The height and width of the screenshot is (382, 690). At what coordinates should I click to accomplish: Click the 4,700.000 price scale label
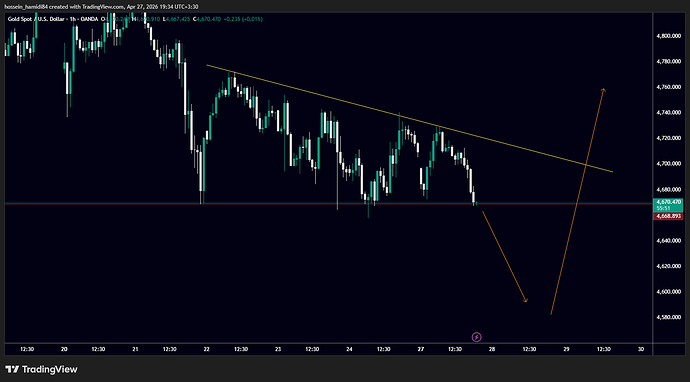pos(670,164)
